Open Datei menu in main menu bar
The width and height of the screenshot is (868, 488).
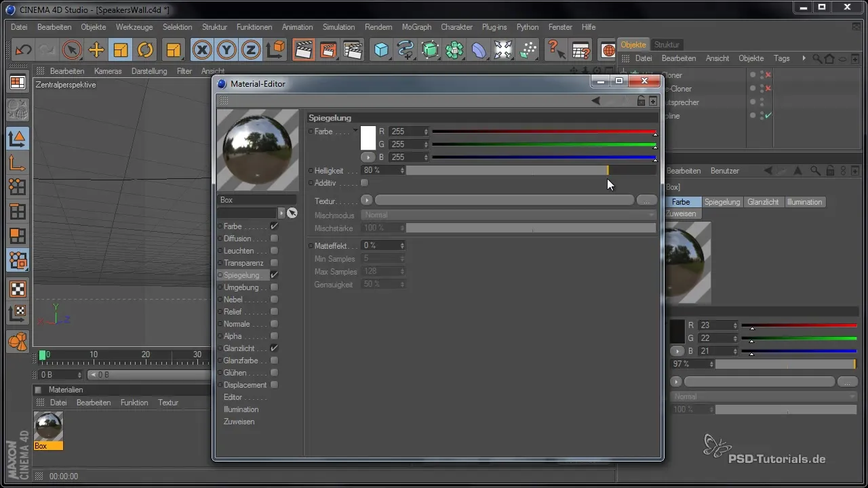point(19,27)
